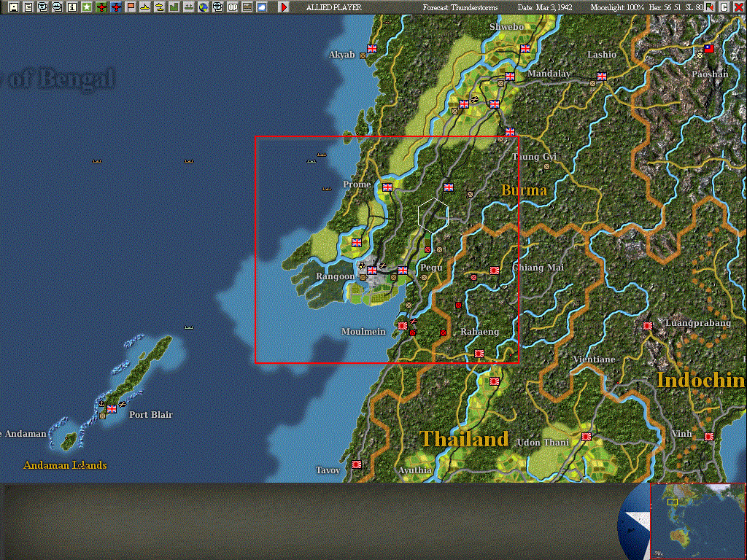Click the 'Moulmein' city label
747x560 pixels.
tap(363, 332)
